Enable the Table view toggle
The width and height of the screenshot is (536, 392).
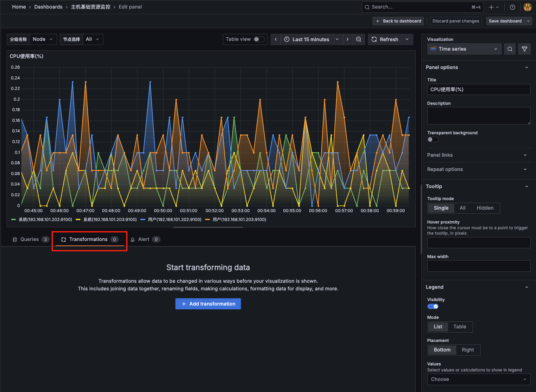coord(259,39)
